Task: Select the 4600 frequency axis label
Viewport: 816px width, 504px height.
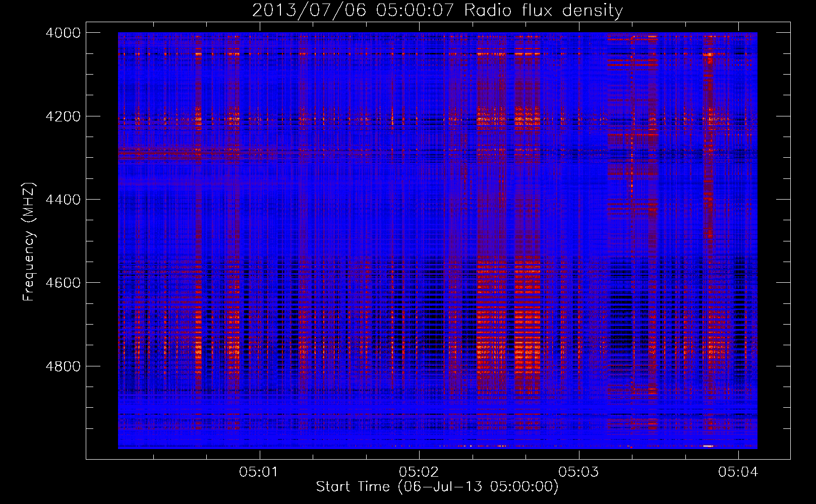Action: pos(63,283)
